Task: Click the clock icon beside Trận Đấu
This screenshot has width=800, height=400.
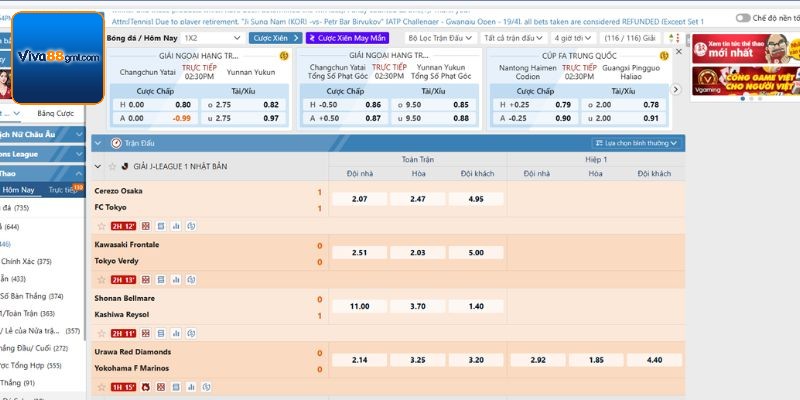Action: (116, 143)
